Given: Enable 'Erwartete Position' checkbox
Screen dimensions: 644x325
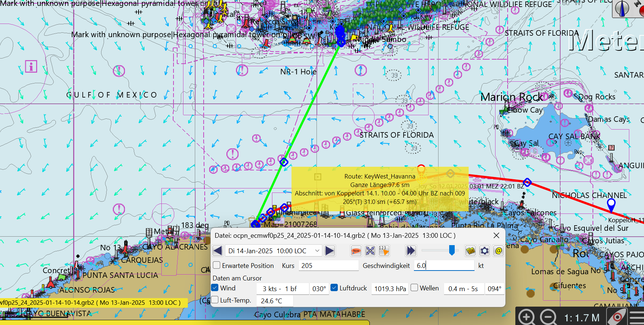Looking at the screenshot, I should pyautogui.click(x=217, y=265).
